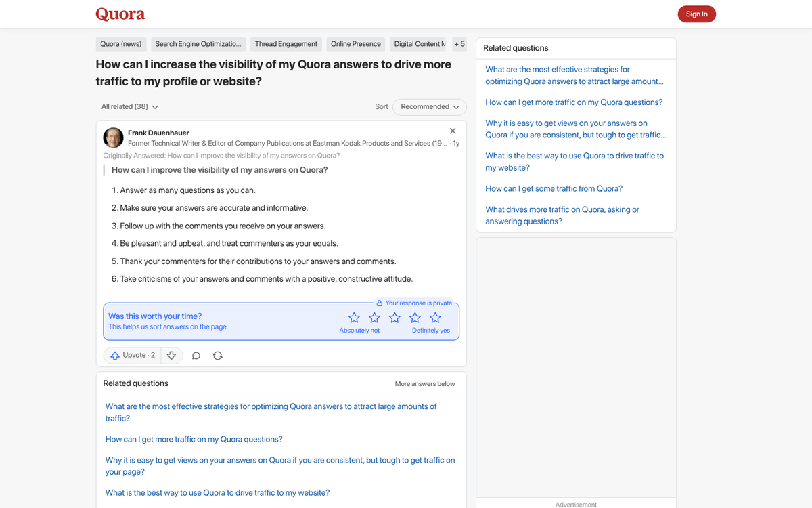Click 'More answers below' text

425,383
